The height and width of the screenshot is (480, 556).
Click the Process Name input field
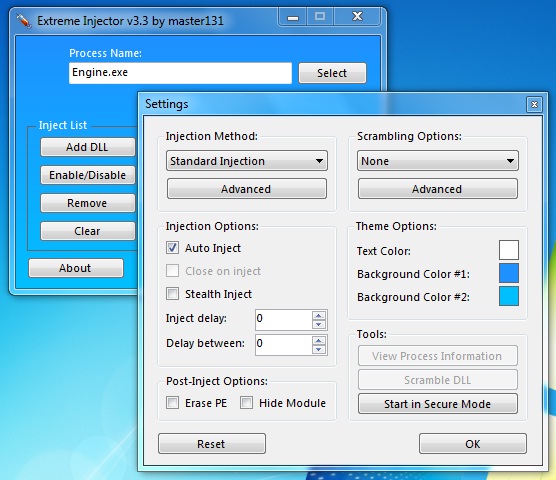coord(180,73)
